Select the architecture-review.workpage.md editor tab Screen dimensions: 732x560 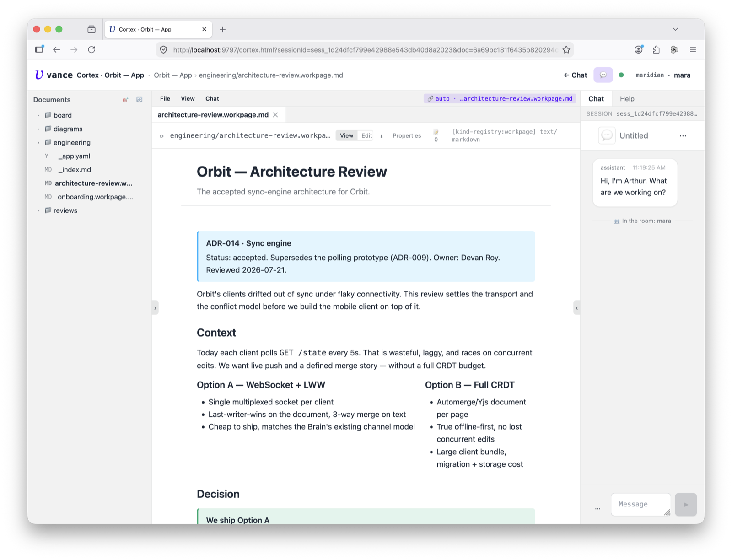coord(213,115)
